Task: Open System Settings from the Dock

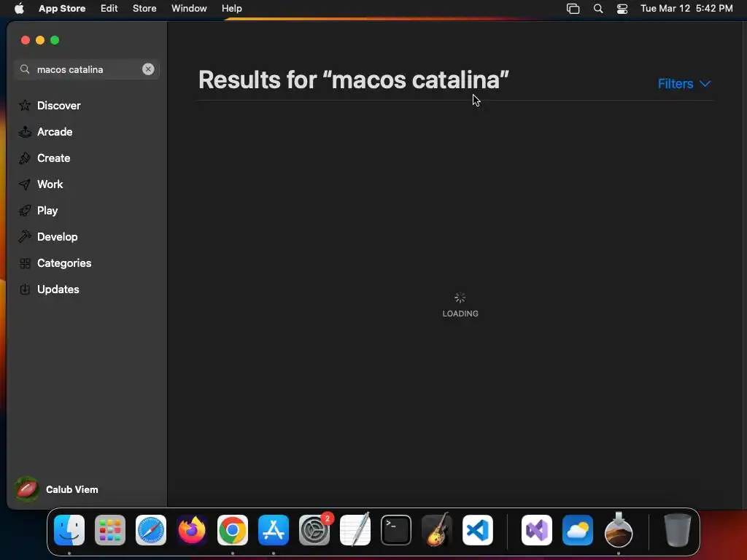Action: [314, 530]
